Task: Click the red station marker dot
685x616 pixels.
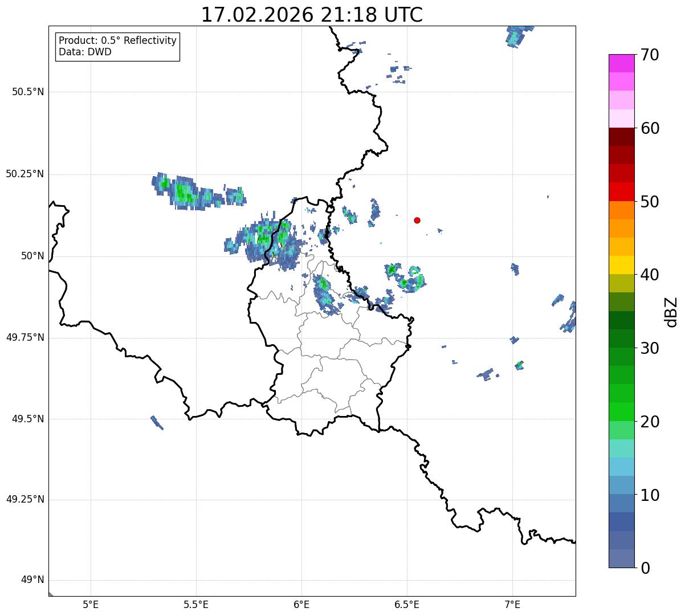Action: tap(417, 220)
